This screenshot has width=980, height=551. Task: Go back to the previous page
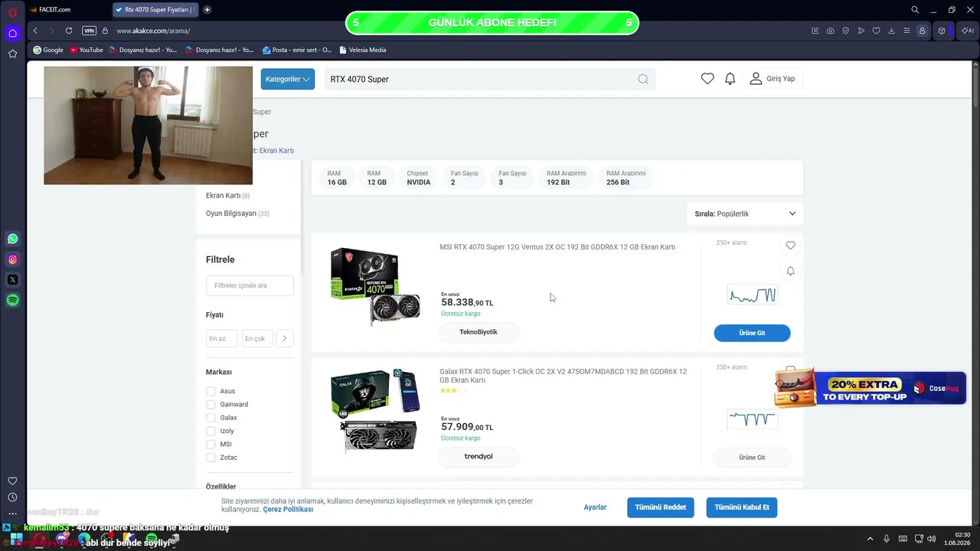click(35, 31)
